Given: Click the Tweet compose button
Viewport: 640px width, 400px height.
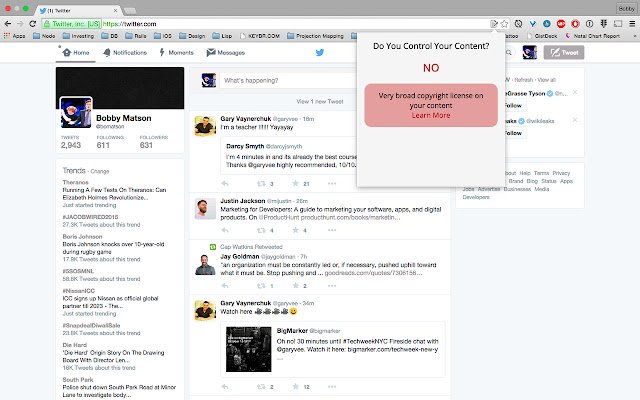Looking at the screenshot, I should [564, 52].
